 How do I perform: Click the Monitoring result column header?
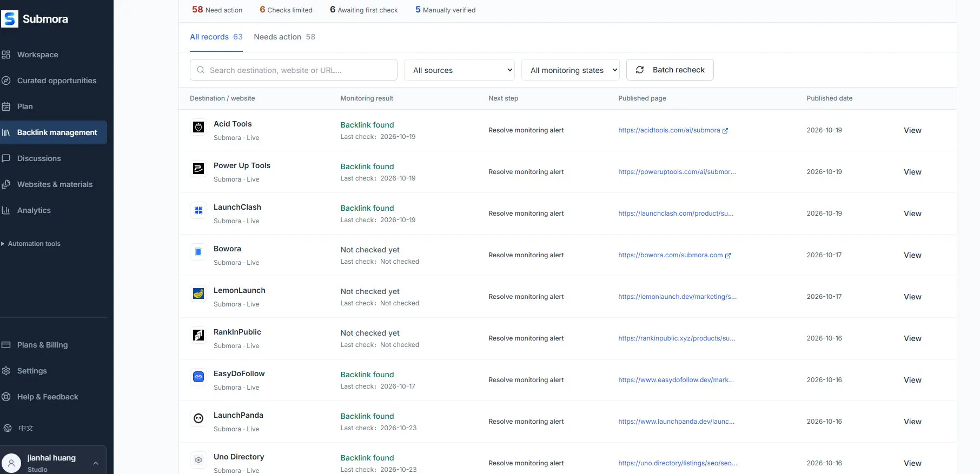click(367, 98)
